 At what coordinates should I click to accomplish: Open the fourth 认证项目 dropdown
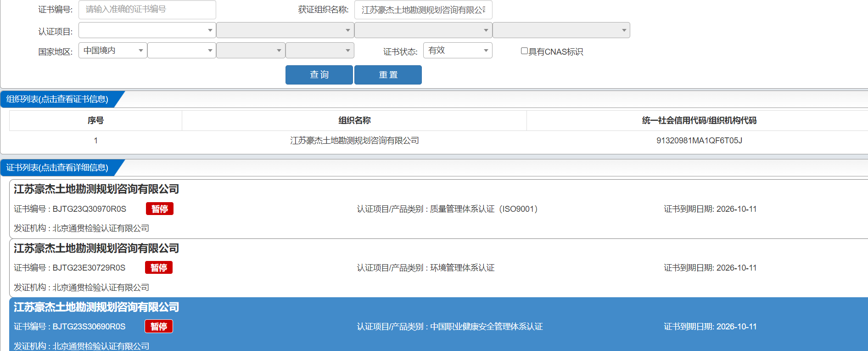(561, 30)
